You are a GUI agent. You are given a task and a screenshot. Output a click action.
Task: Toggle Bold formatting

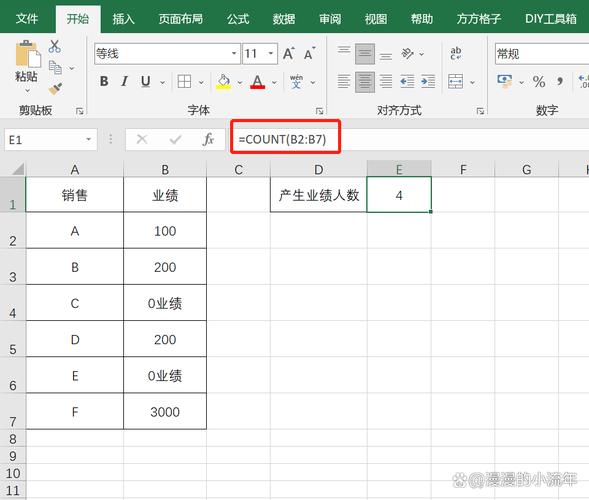point(104,81)
